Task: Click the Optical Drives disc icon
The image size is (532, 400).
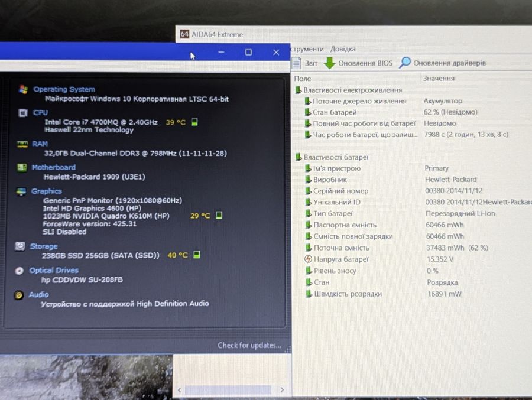Action: [20, 271]
